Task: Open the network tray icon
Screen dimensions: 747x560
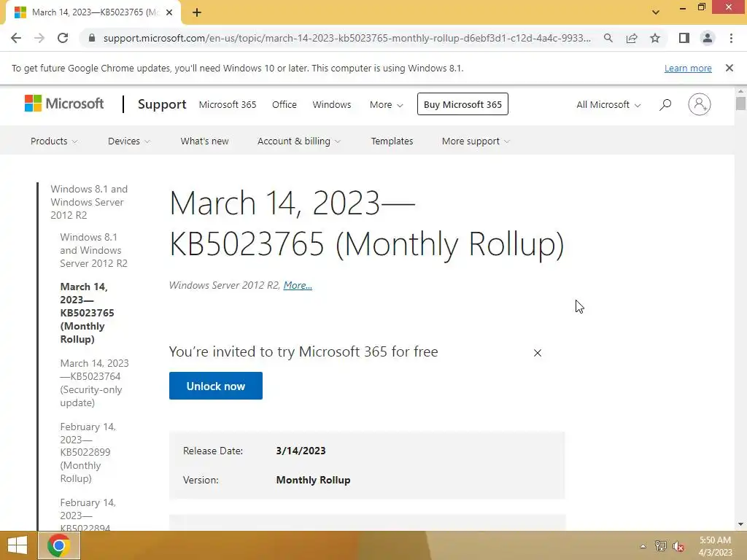Action: tap(660, 546)
